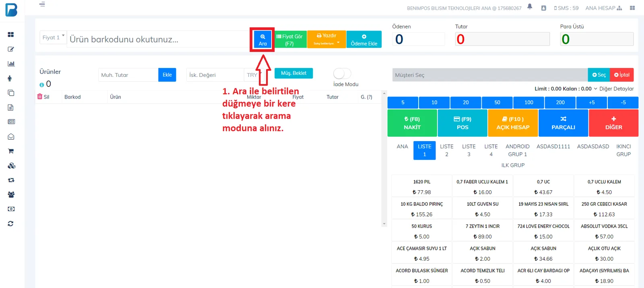Screen dimensions: 644x288
Task: Click the Müşteri Seç customer field
Action: (x=490, y=75)
